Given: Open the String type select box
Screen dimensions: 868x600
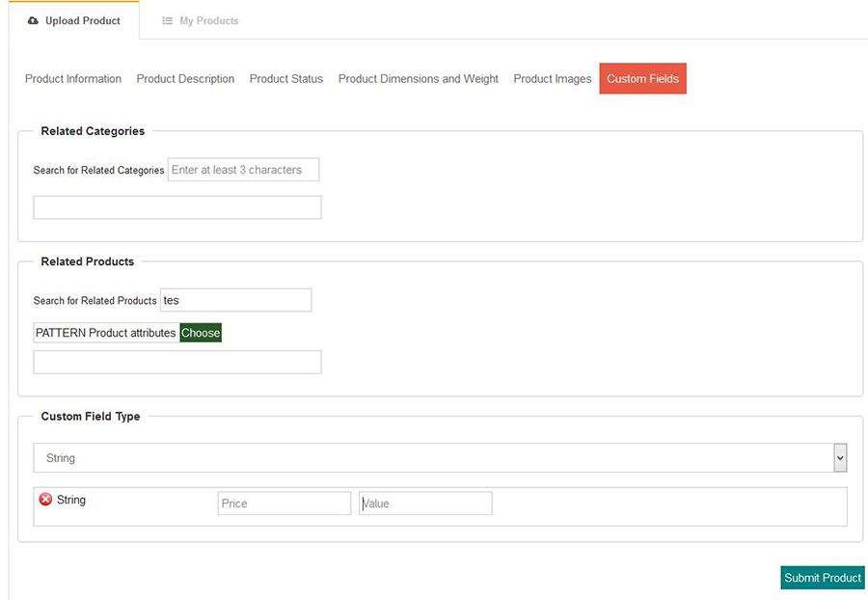Looking at the screenshot, I should pos(440,458).
